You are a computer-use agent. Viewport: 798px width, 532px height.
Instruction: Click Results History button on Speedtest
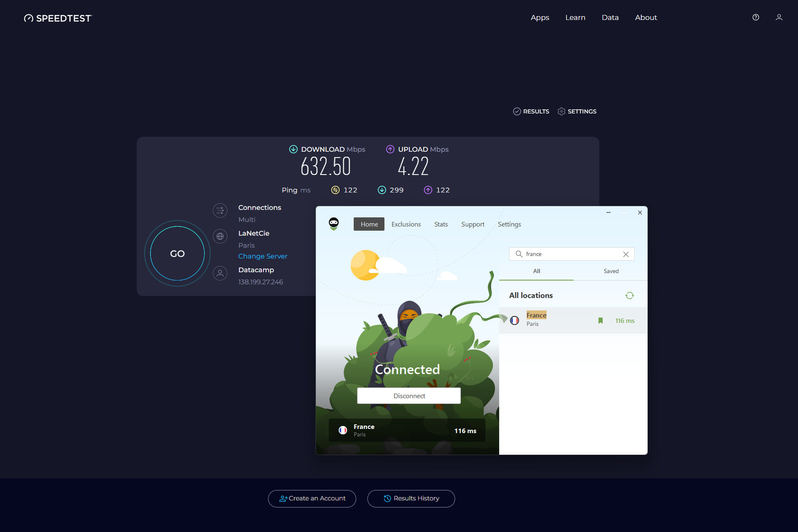(x=416, y=498)
